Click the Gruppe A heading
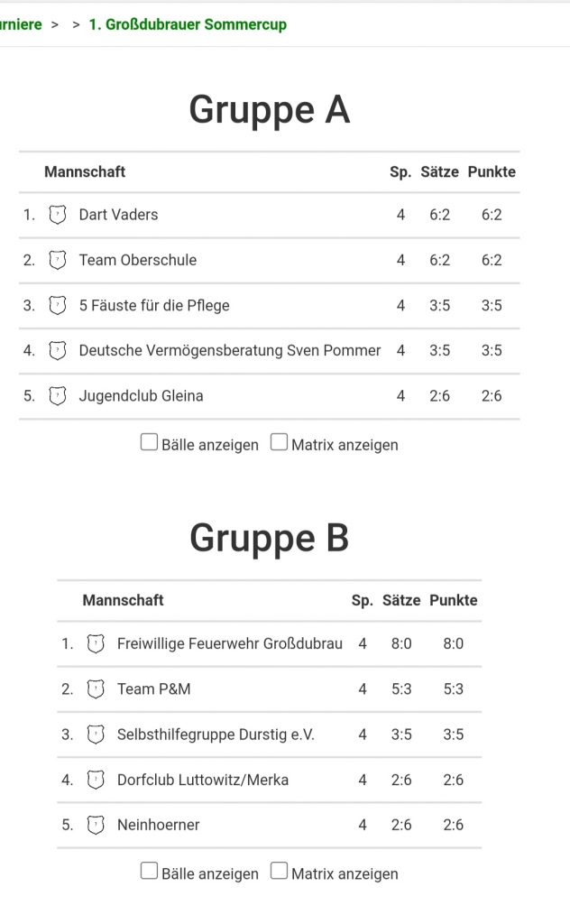 point(269,110)
